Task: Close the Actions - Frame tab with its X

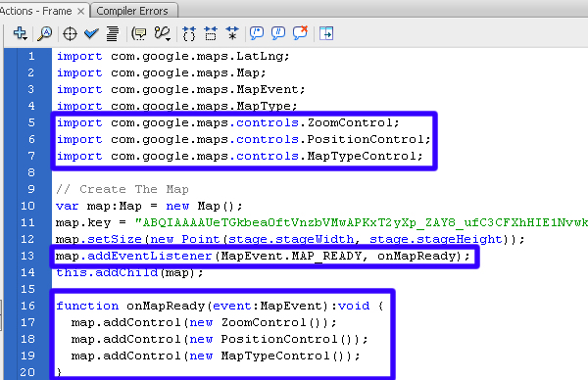Action: (80, 11)
